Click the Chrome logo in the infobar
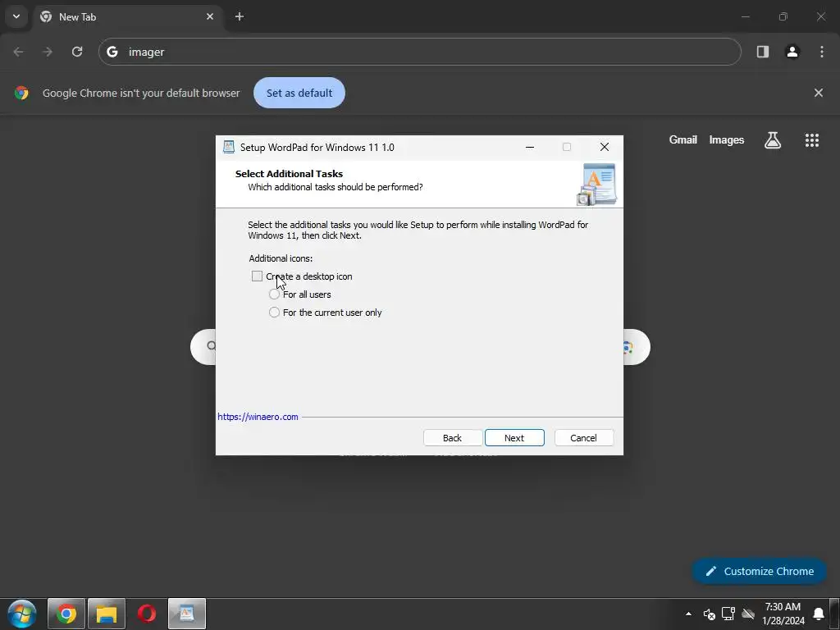The image size is (840, 630). [x=21, y=93]
